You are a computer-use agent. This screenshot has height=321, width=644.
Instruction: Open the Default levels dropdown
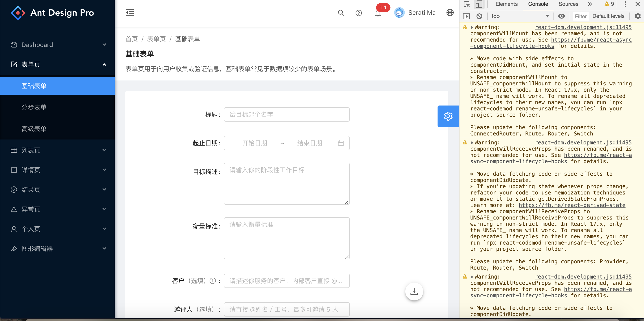(x=608, y=16)
